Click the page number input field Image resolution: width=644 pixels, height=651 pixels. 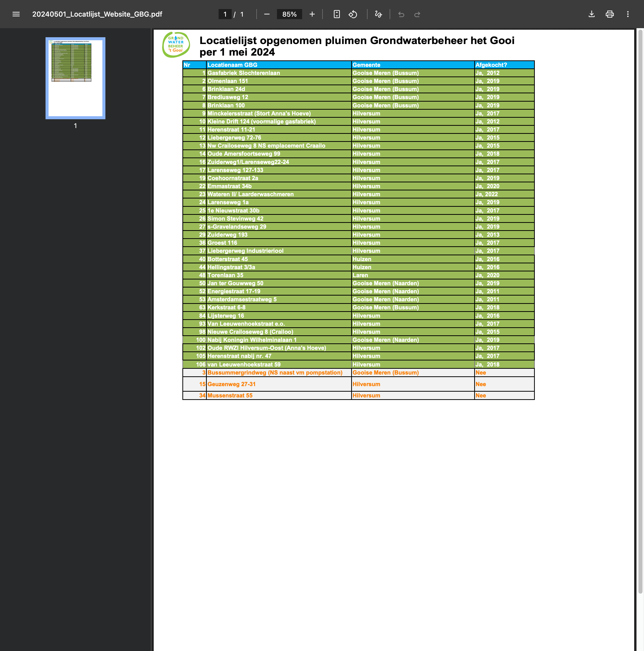coord(225,14)
